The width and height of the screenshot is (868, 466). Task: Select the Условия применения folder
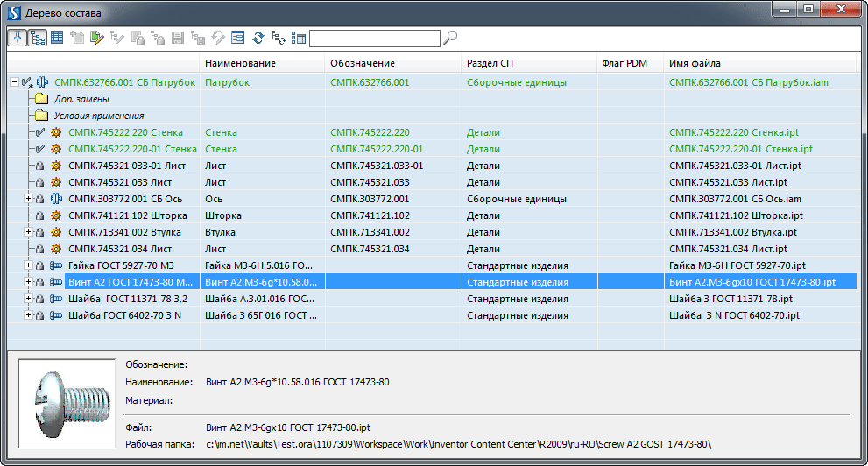(x=98, y=116)
